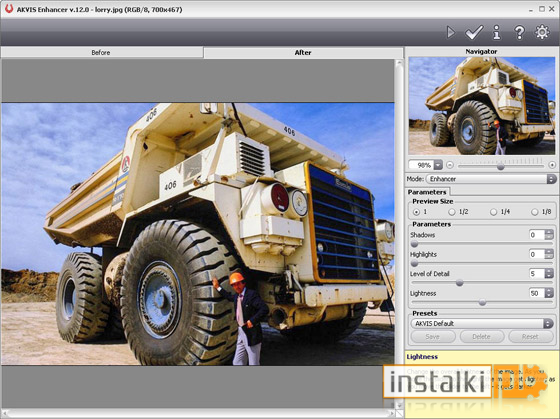The height and width of the screenshot is (419, 560).
Task: Open the zoom percentage dropdown at 98%
Action: pos(438,165)
